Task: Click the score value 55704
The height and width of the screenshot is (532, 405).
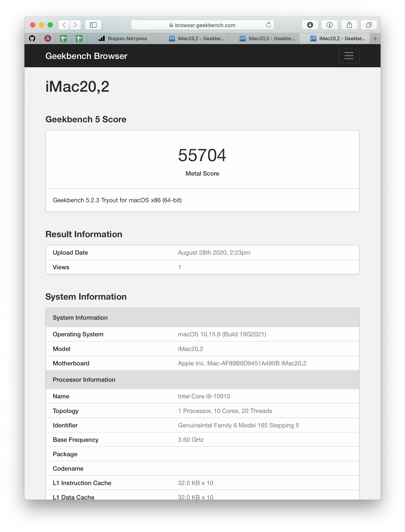Action: point(202,155)
